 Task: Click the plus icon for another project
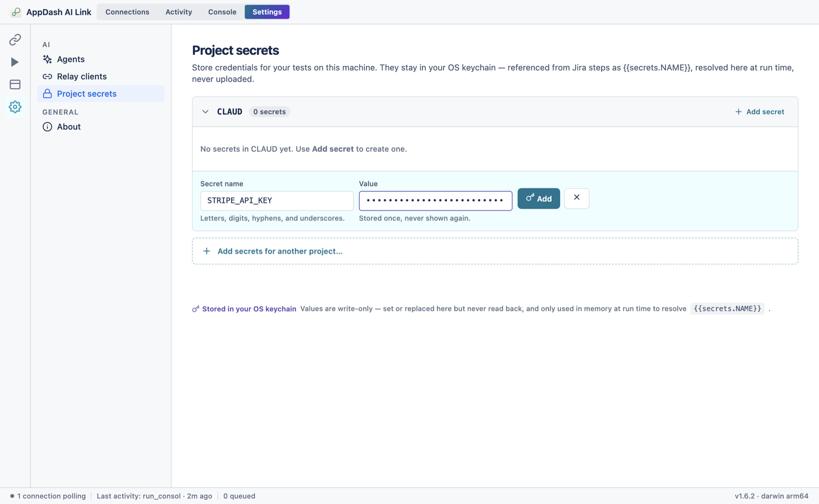[207, 251]
